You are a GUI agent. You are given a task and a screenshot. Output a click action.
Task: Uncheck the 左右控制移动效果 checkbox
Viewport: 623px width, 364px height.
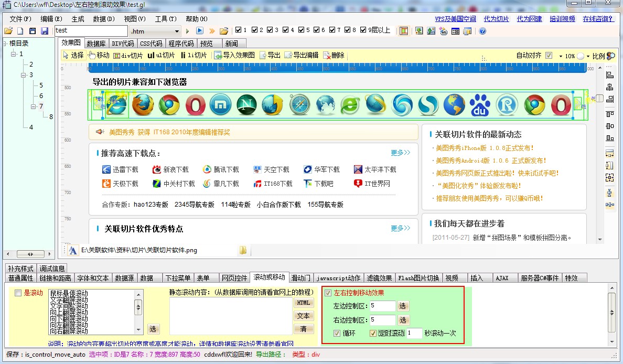click(328, 293)
